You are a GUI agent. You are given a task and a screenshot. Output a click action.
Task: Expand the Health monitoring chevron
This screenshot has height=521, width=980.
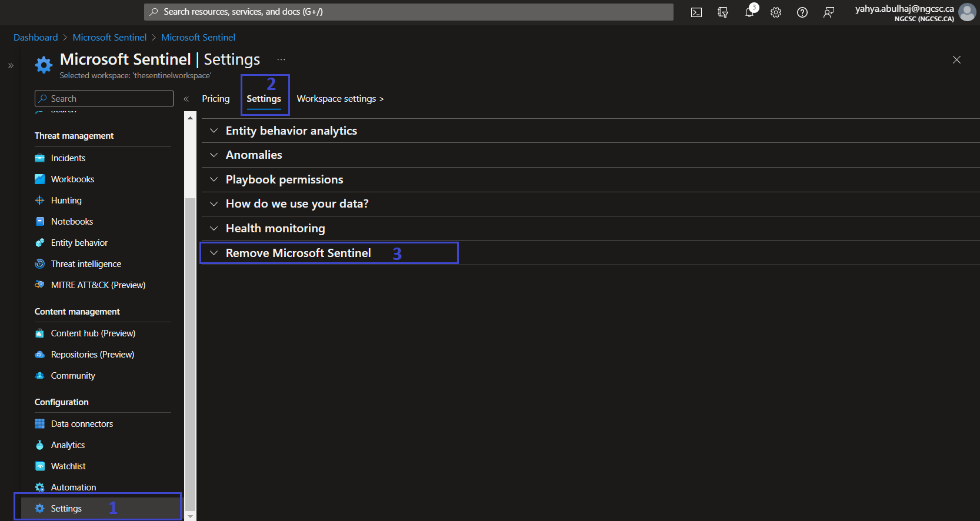click(x=214, y=228)
